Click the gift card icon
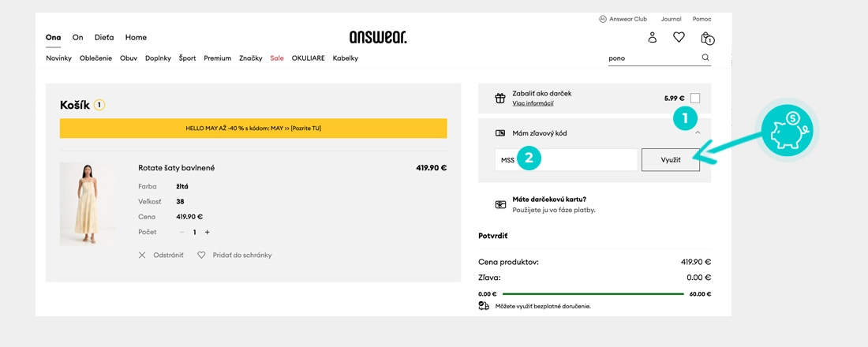Viewport: 868px width, 347px height. click(x=500, y=205)
